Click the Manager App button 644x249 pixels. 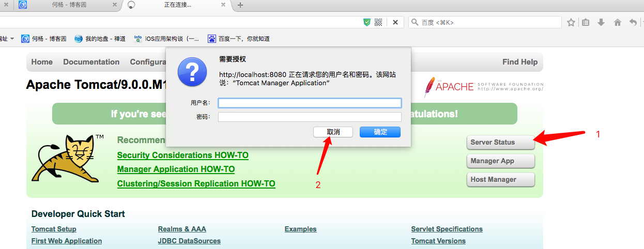tap(500, 161)
